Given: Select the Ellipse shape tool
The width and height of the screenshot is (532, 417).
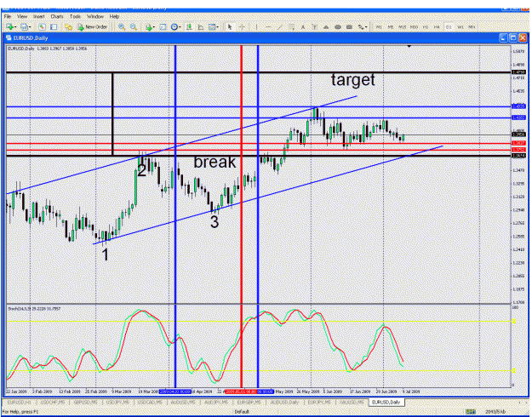Looking at the screenshot, I should click(338, 26).
